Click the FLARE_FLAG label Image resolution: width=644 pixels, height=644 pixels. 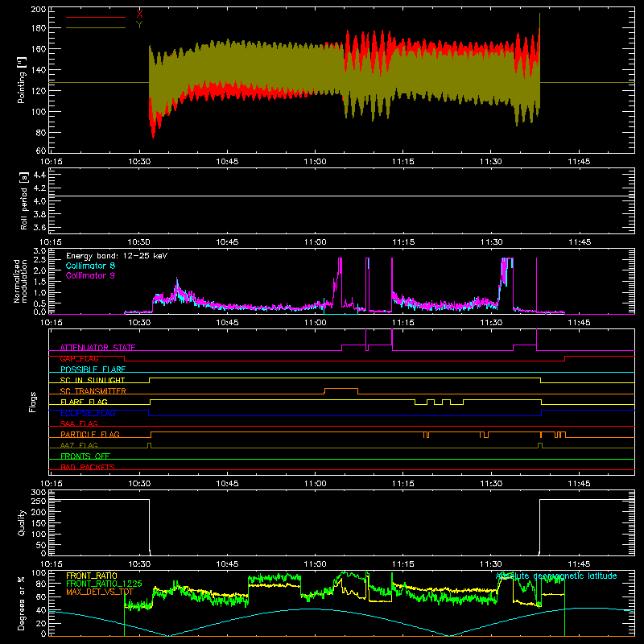pos(84,402)
